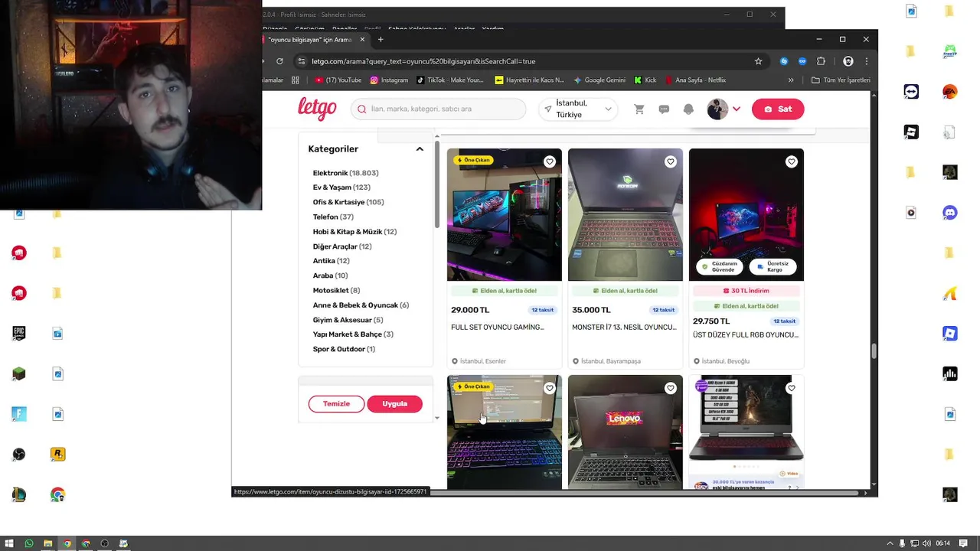Favorite the Lenovo laptop listing
The width and height of the screenshot is (980, 551).
671,388
